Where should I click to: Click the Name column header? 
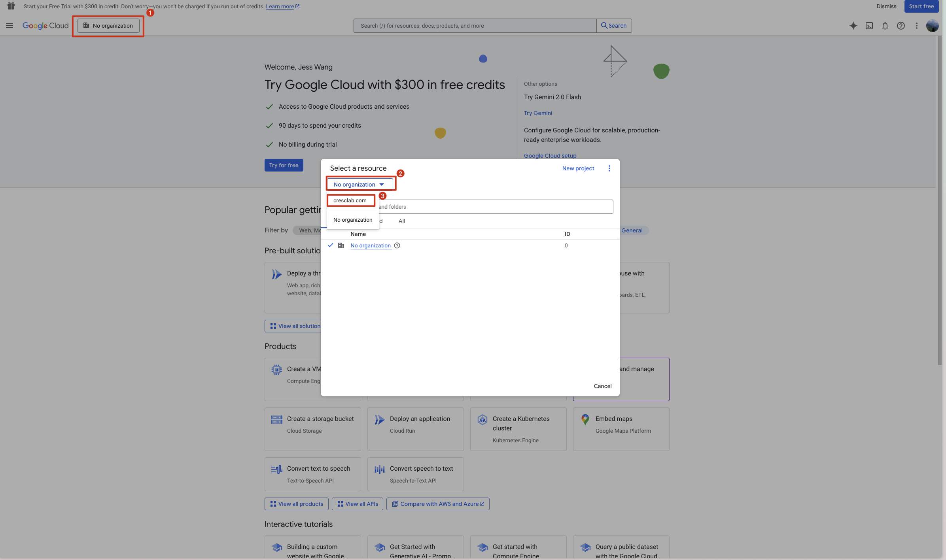pos(358,234)
